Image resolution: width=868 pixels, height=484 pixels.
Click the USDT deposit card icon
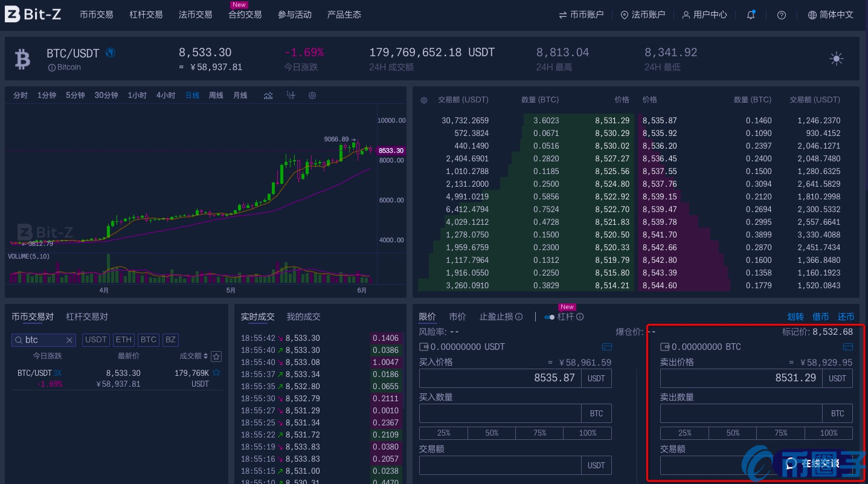tap(607, 347)
